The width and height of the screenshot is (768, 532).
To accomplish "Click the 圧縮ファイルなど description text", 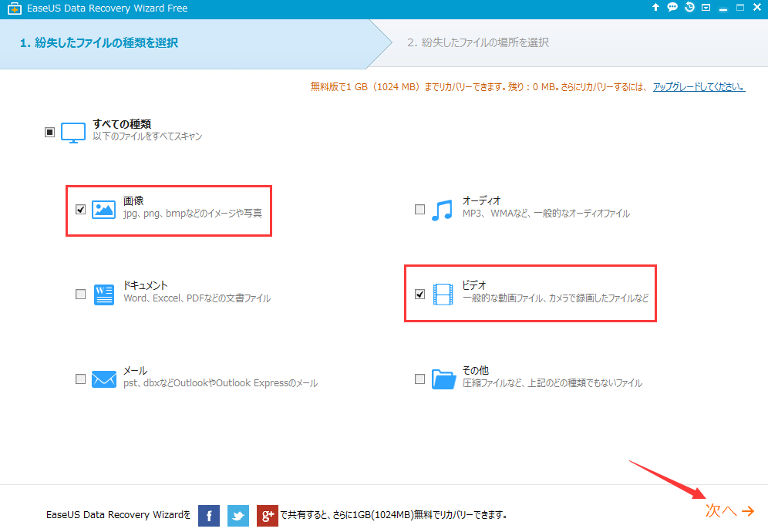I will tap(552, 383).
